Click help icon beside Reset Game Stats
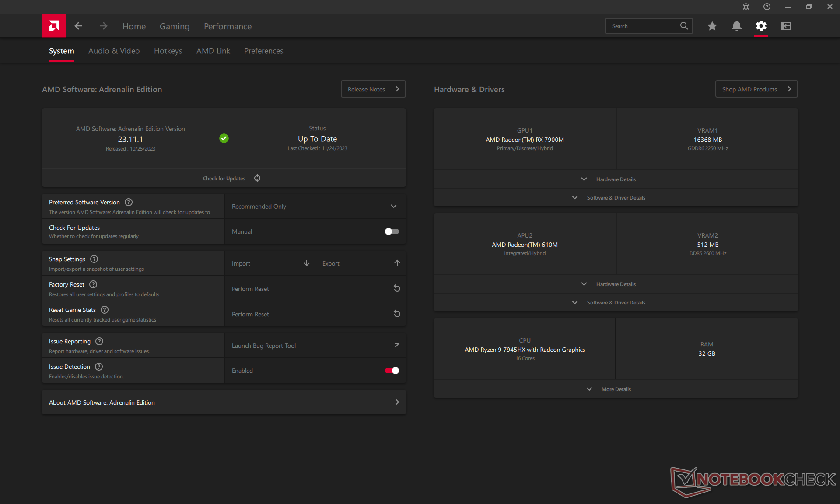This screenshot has width=840, height=504. (105, 310)
